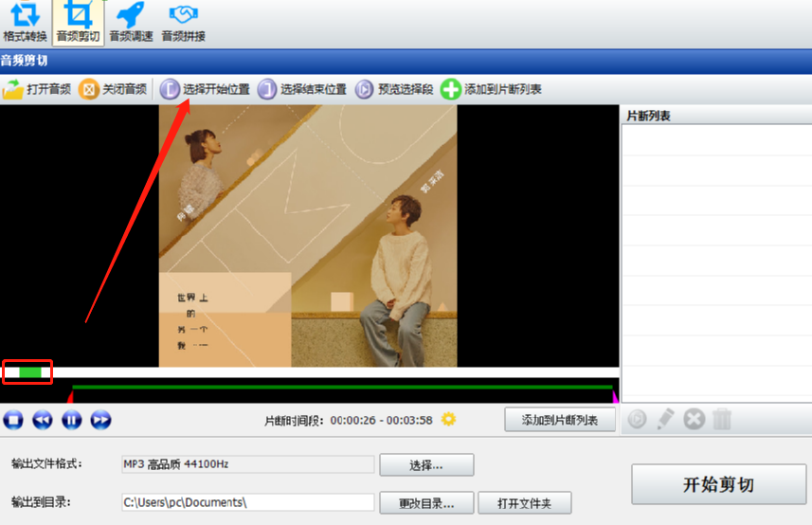This screenshot has width=812, height=525.
Task: Stop playback with the stop button
Action: pyautogui.click(x=13, y=420)
